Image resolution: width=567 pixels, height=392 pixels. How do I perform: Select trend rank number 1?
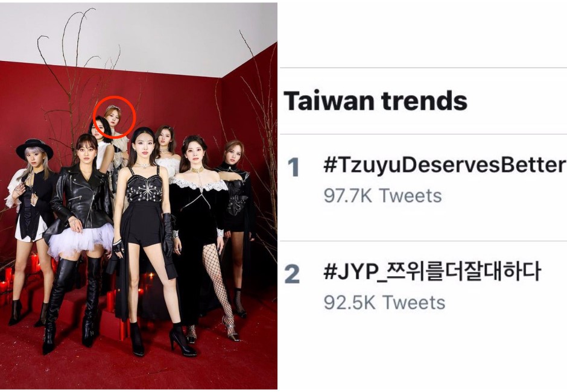pyautogui.click(x=293, y=167)
